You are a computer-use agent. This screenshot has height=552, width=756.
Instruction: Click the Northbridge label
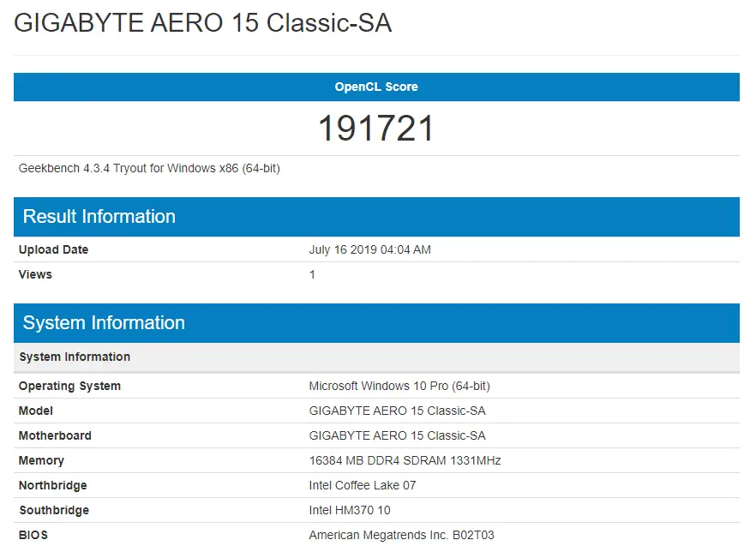pos(52,485)
